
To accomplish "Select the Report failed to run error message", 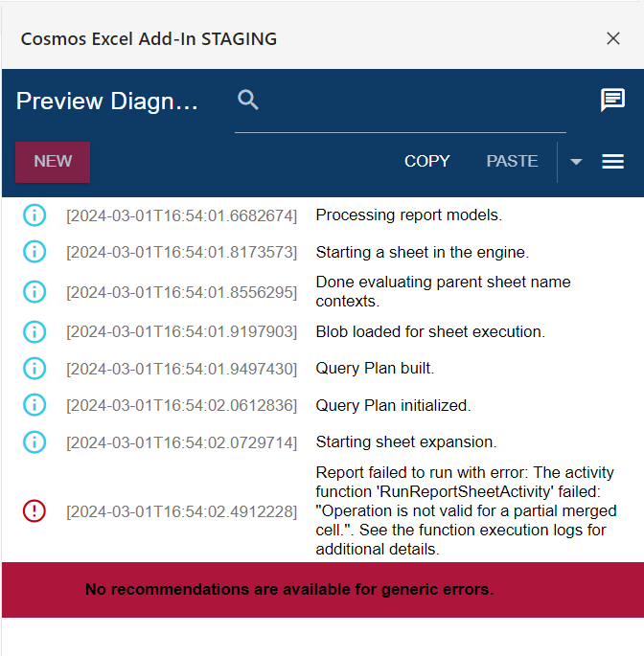I will [466, 511].
